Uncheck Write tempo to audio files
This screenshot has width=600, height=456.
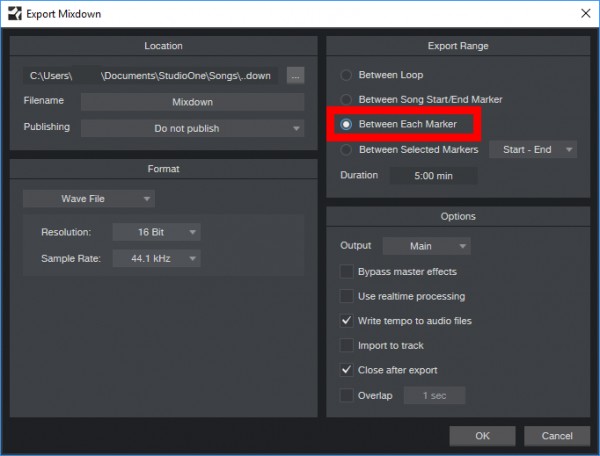pyautogui.click(x=347, y=321)
